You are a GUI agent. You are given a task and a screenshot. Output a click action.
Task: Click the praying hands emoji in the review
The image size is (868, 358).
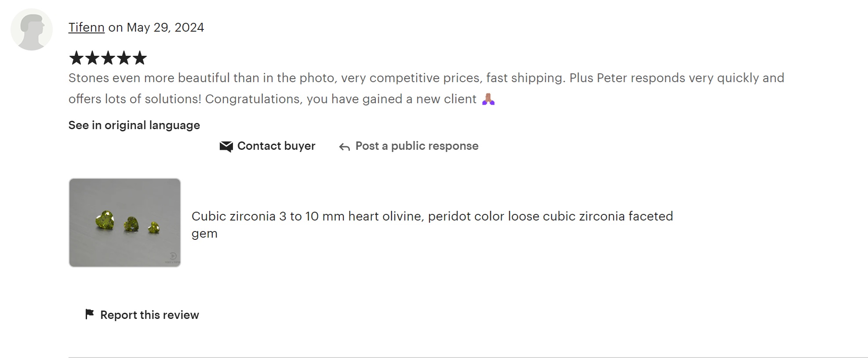coord(488,99)
